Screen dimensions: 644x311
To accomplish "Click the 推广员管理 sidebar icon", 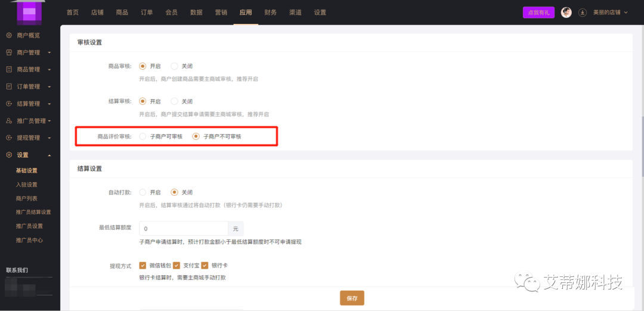I will (9, 121).
